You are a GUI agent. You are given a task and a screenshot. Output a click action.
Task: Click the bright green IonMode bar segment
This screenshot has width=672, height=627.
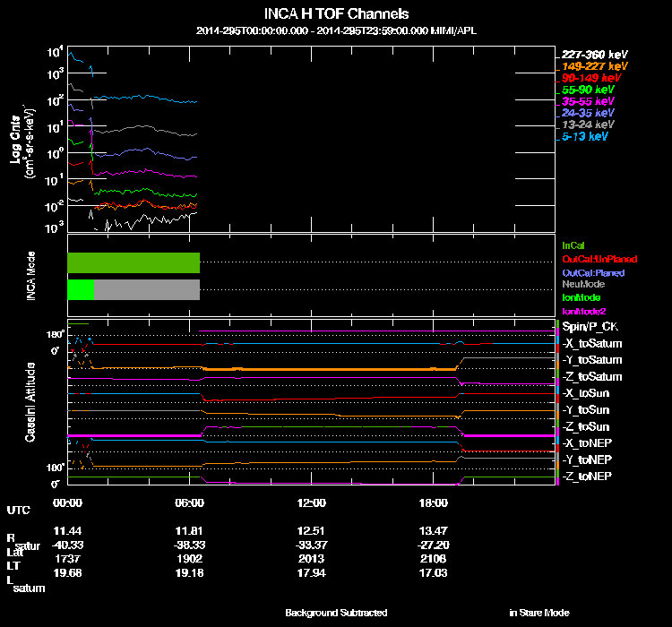pyautogui.click(x=81, y=289)
